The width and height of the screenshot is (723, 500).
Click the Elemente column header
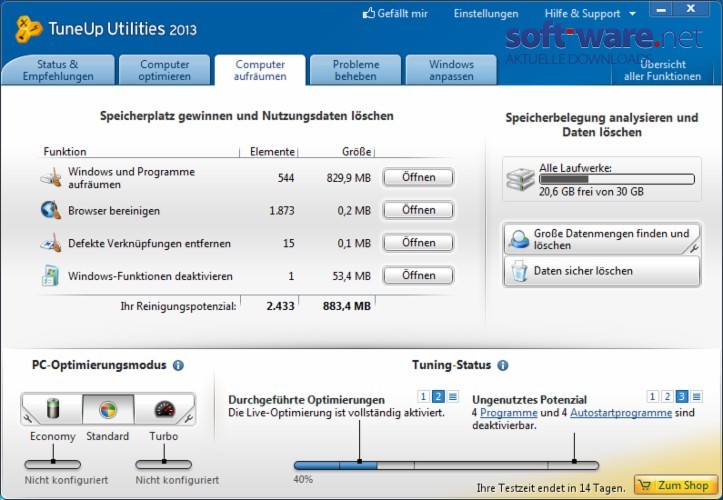[x=272, y=152]
